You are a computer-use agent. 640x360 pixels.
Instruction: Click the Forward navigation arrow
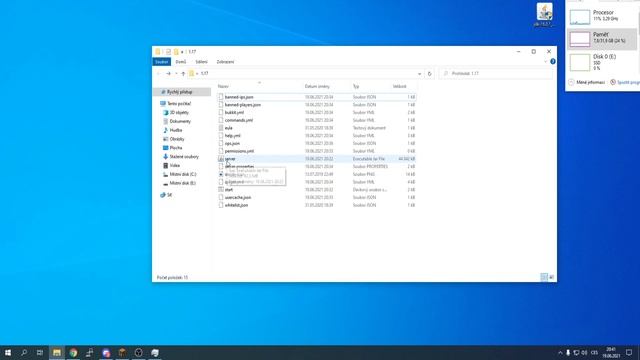(x=168, y=73)
